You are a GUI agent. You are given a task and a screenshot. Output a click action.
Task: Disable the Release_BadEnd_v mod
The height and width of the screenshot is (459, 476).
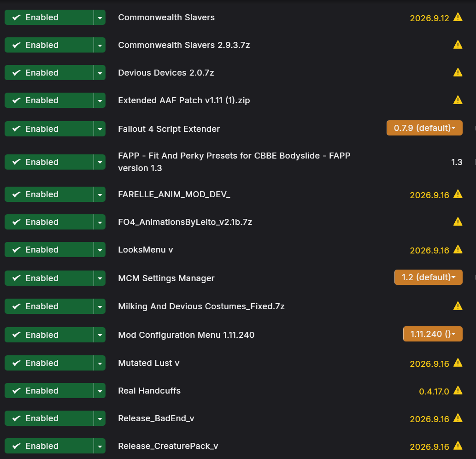[x=49, y=418]
